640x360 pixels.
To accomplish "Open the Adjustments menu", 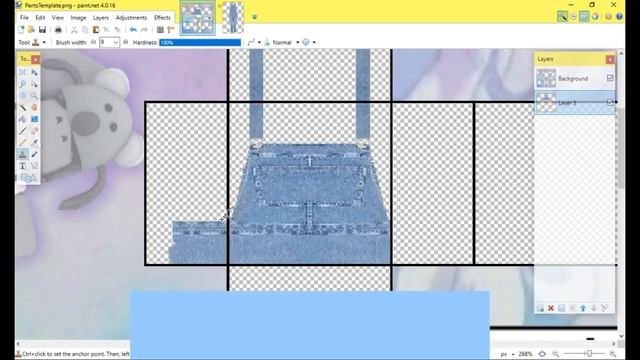I will (x=131, y=18).
